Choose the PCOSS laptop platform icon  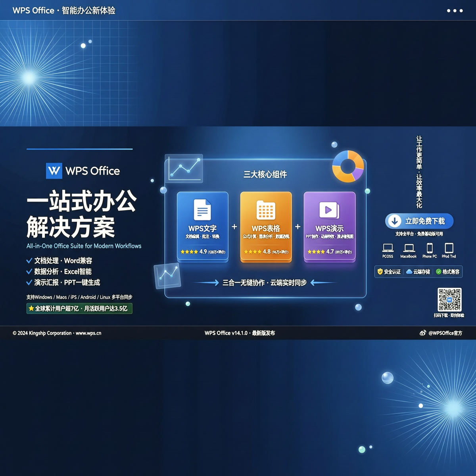(x=388, y=248)
